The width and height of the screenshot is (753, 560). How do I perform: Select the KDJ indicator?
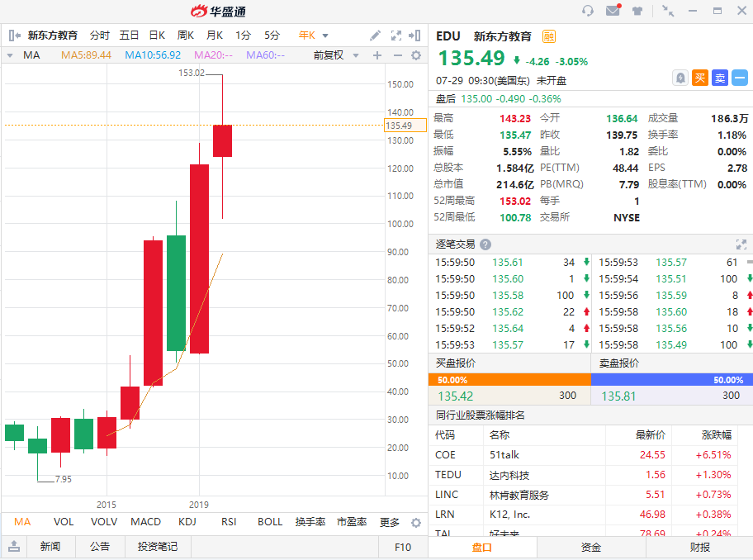tap(187, 522)
